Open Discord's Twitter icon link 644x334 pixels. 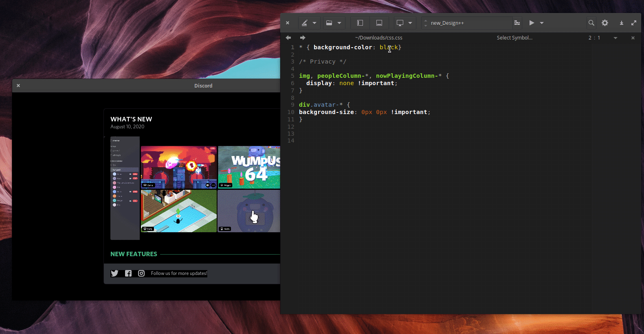coord(114,273)
